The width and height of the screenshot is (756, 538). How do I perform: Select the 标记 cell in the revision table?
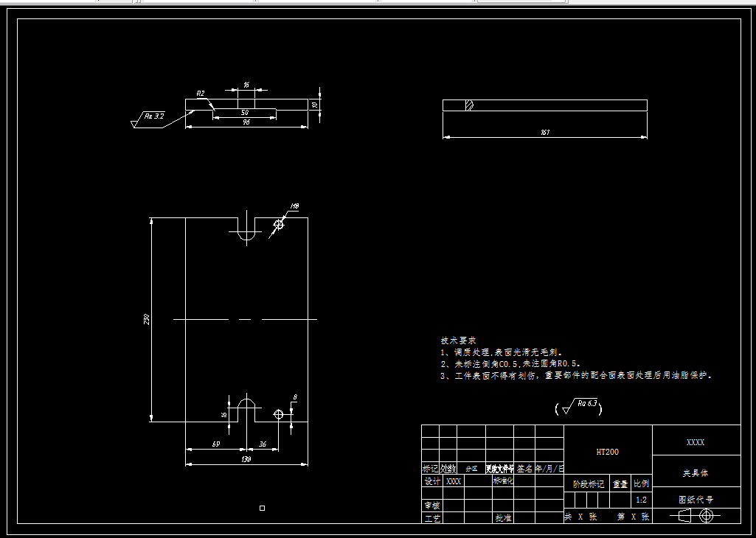(430, 468)
